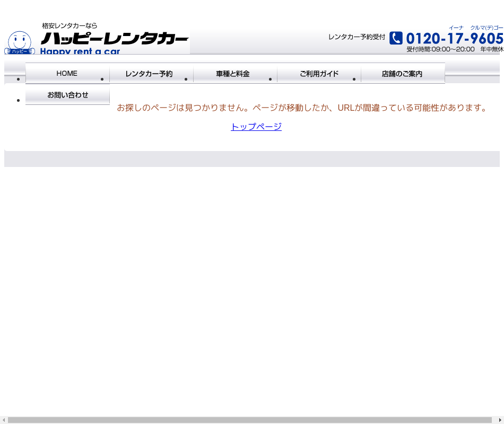Select 車種と料金 in the navigation bar

235,74
